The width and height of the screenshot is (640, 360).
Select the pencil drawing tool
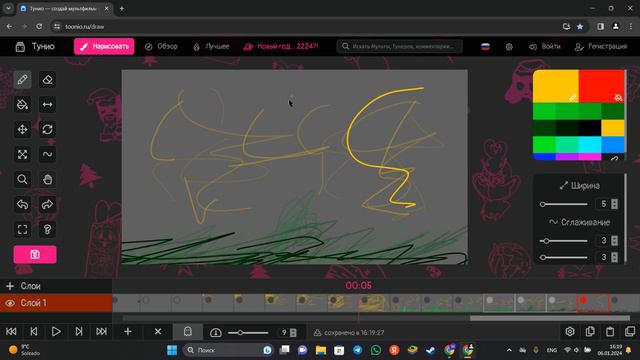pyautogui.click(x=22, y=80)
